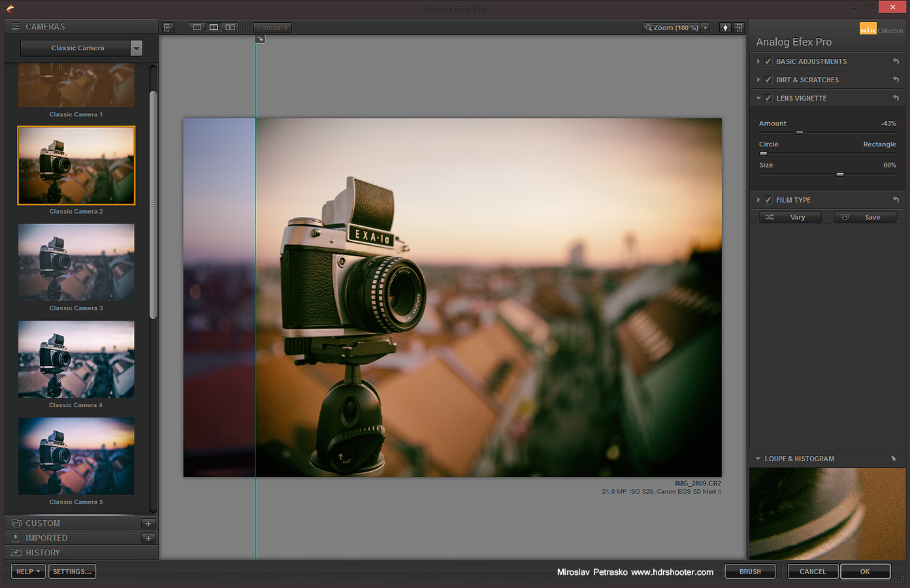The height and width of the screenshot is (588, 910).
Task: Click the Amount value -43%
Action: [888, 123]
